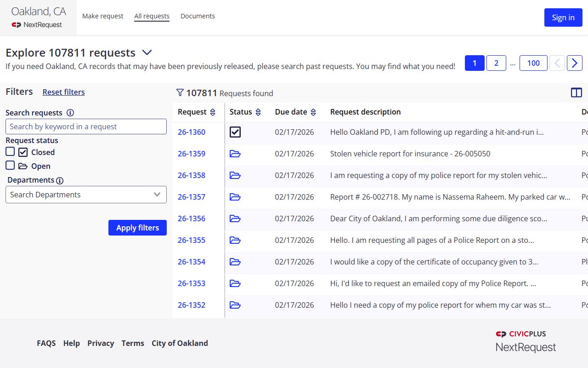Click description 'Report # 26-002718' Nassema Raheem
The width and height of the screenshot is (588, 368).
(450, 197)
